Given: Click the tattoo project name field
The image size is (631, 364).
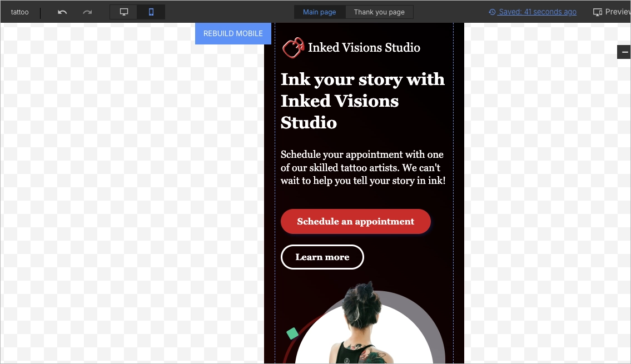Looking at the screenshot, I should tap(19, 11).
